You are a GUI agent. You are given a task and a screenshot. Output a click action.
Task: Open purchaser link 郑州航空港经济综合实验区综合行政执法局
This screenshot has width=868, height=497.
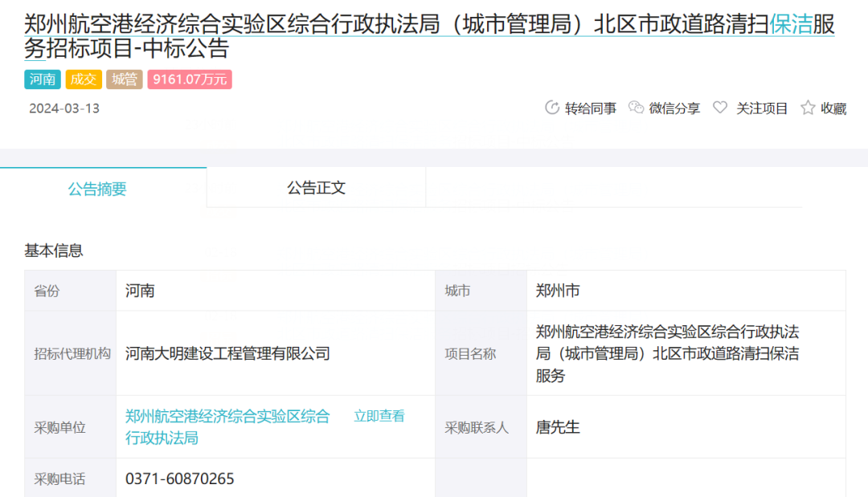(x=227, y=427)
